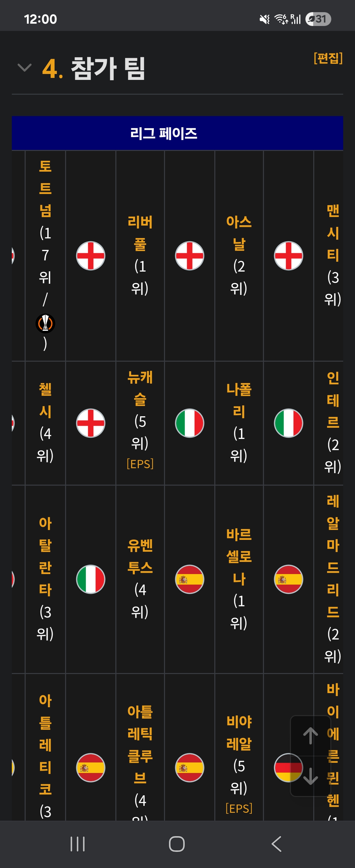Tap the Spain flag left of 바르셀로나

point(190,579)
